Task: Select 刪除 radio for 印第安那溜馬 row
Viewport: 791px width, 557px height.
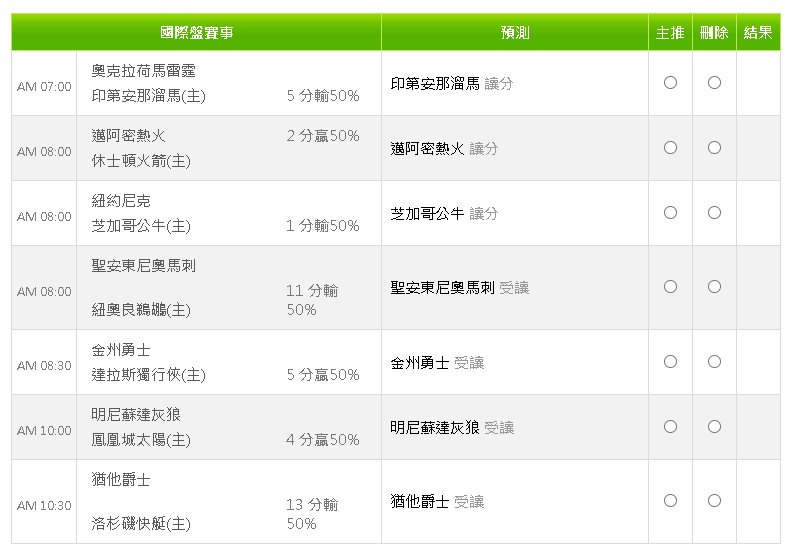Action: point(714,83)
